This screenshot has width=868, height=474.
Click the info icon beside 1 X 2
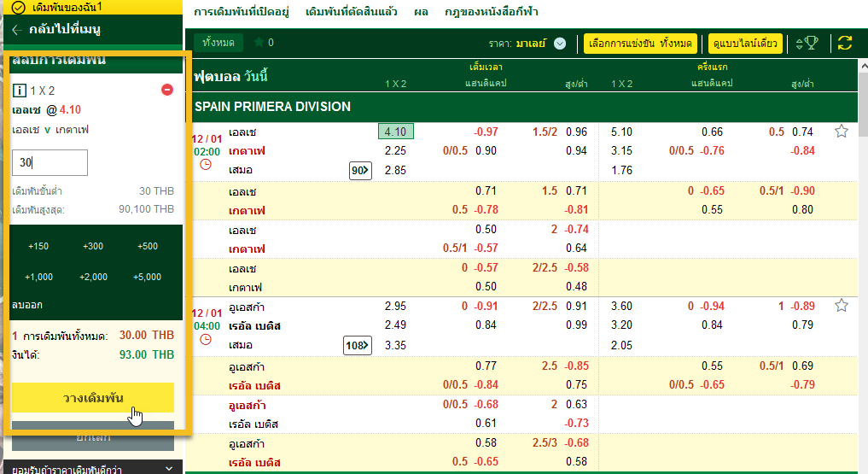point(19,90)
